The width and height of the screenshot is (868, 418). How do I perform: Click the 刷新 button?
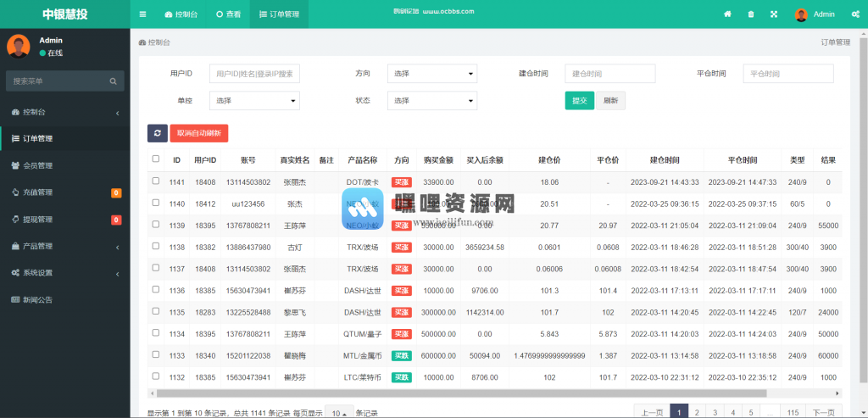(610, 101)
